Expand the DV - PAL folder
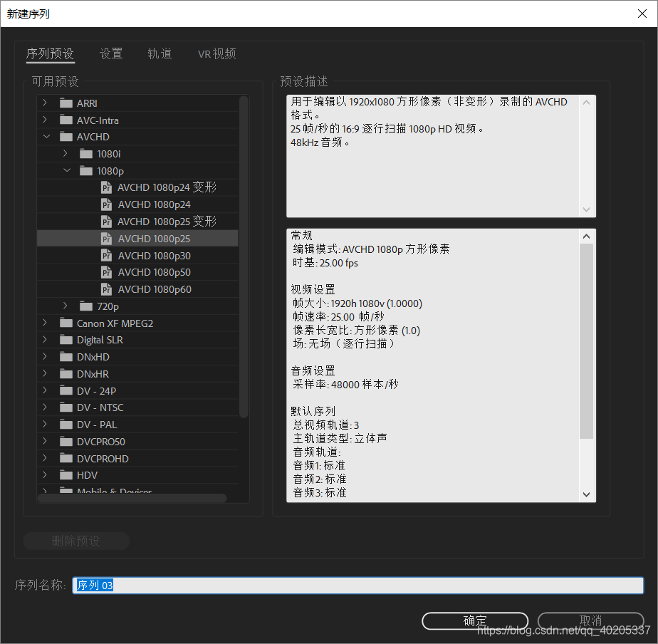658x644 pixels. (45, 424)
